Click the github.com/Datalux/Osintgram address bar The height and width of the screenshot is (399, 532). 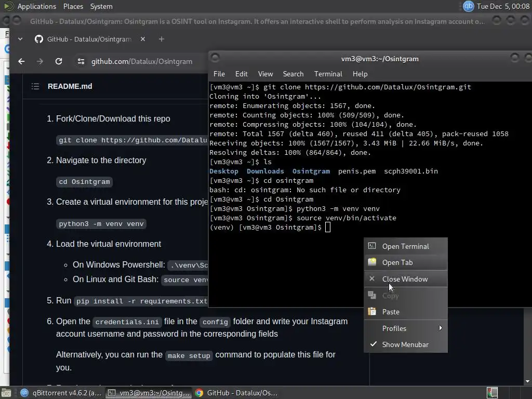tap(142, 61)
